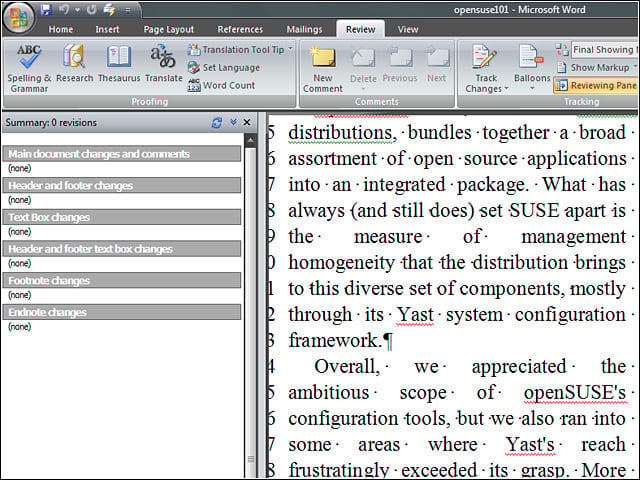
Task: Switch to the Page Layout tab
Action: (x=169, y=29)
